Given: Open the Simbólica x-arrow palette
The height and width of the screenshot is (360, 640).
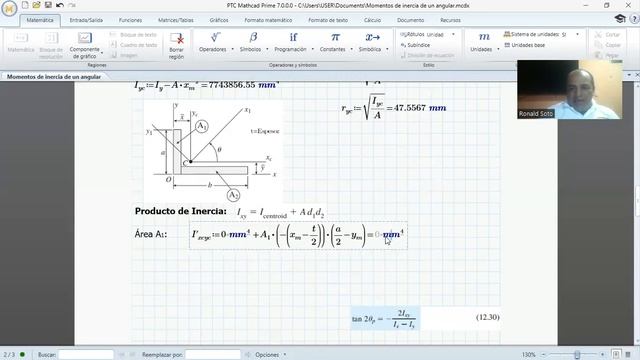Looking at the screenshot, I should pos(370,42).
